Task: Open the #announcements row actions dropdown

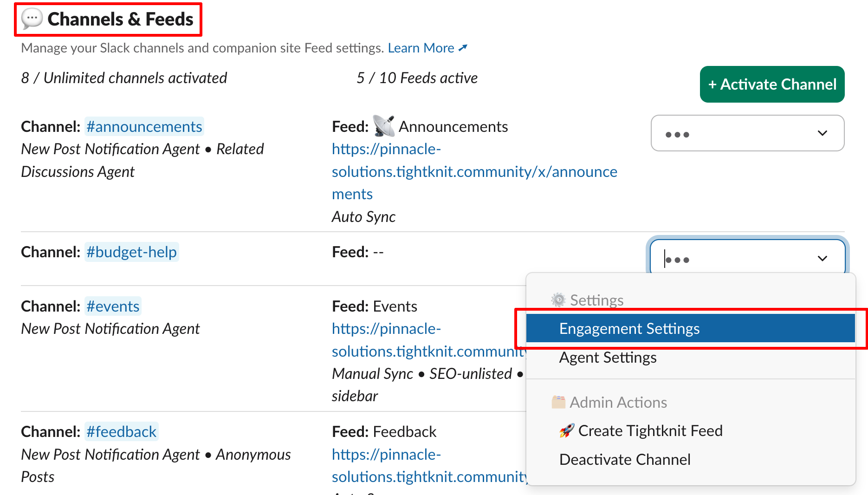Action: click(747, 133)
